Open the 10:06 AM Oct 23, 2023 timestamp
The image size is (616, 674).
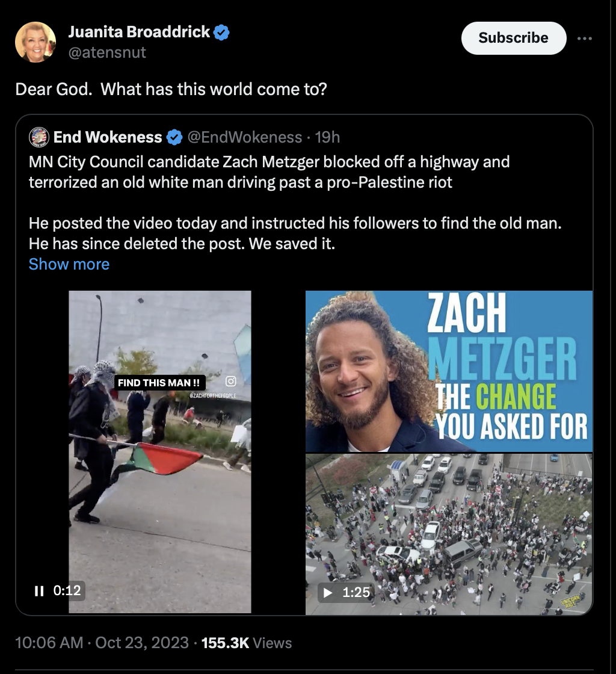coord(102,643)
